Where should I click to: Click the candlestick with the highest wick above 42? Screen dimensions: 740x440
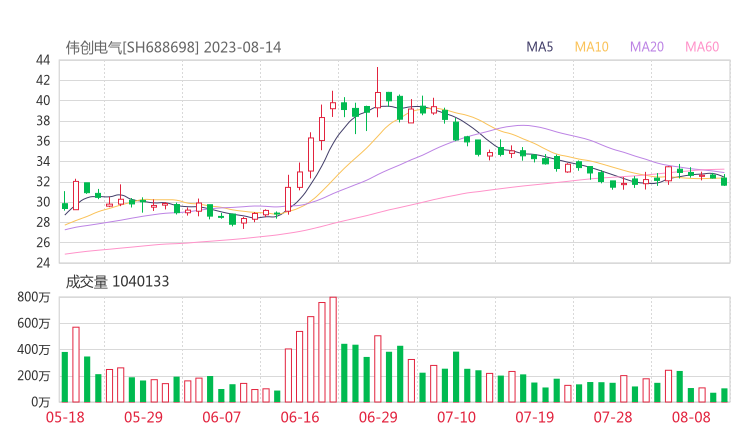(x=378, y=92)
